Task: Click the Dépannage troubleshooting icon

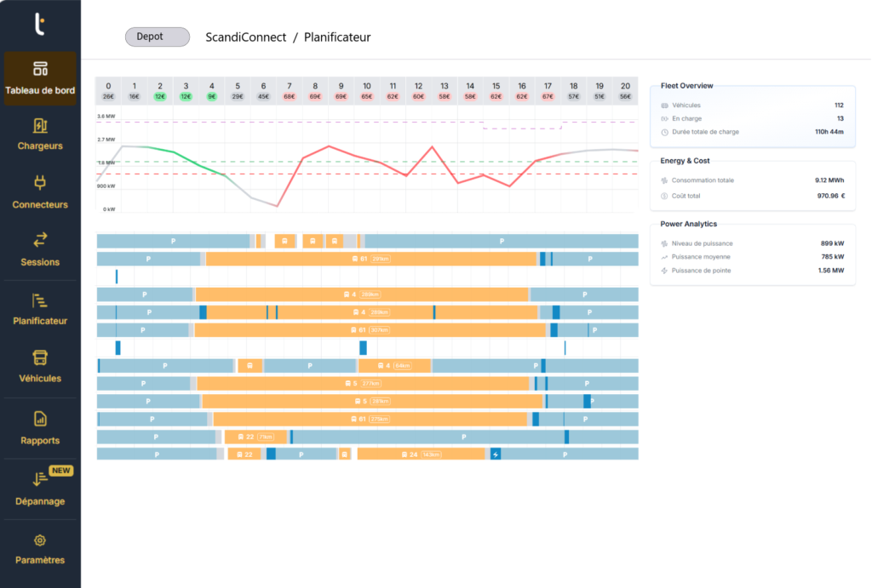Action: (40, 479)
